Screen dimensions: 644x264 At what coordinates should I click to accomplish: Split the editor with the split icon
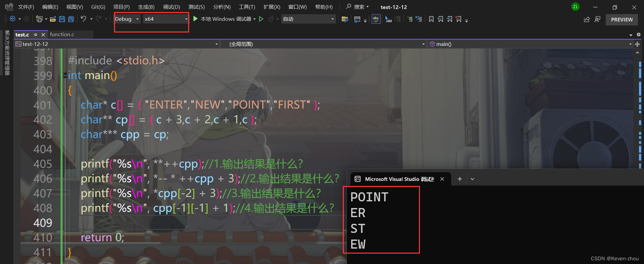pos(637,44)
